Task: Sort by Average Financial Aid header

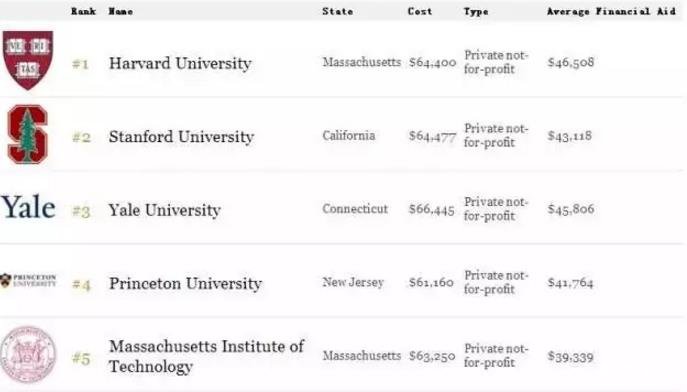Action: [x=611, y=11]
